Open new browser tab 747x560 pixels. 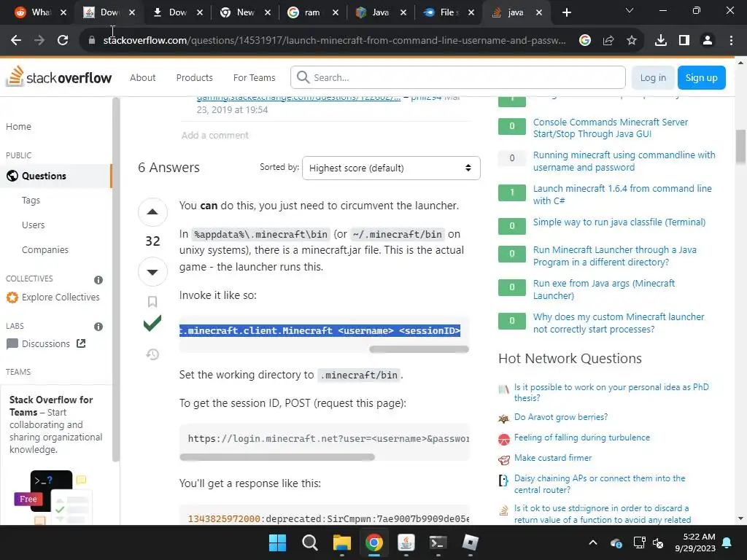[566, 12]
